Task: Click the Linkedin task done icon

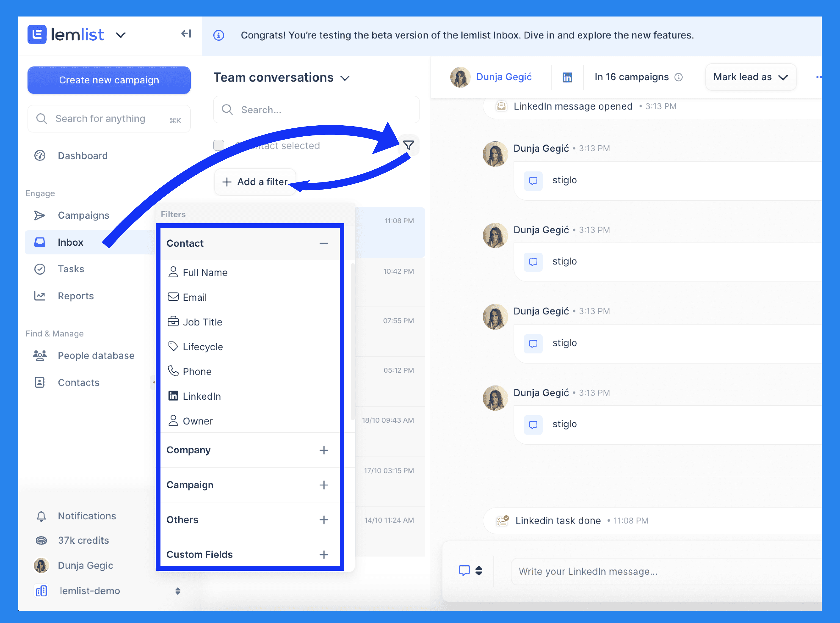Action: coord(503,520)
